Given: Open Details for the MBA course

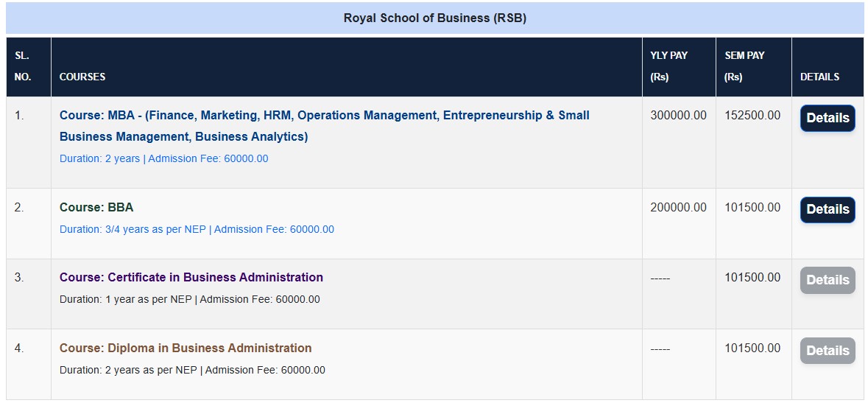Looking at the screenshot, I should [x=828, y=118].
